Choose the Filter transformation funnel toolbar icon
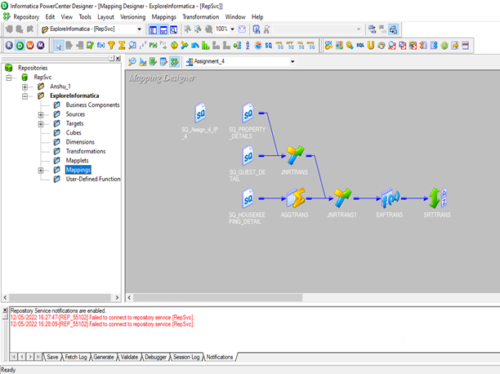The image size is (500, 374). [x=111, y=45]
